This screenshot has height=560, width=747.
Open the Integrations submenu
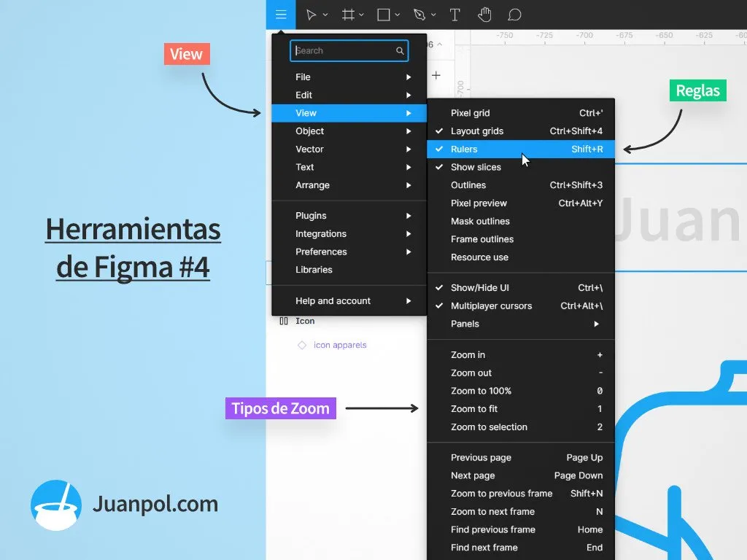click(349, 234)
